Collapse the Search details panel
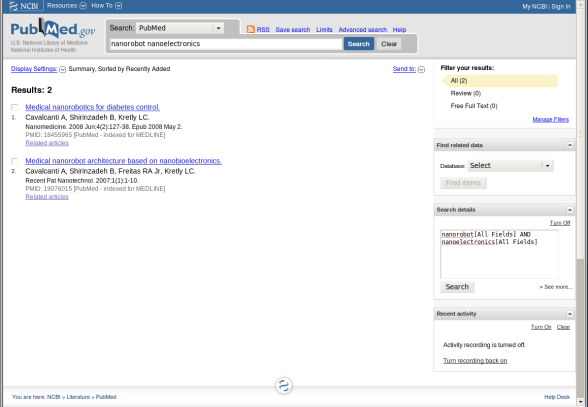 [570, 210]
